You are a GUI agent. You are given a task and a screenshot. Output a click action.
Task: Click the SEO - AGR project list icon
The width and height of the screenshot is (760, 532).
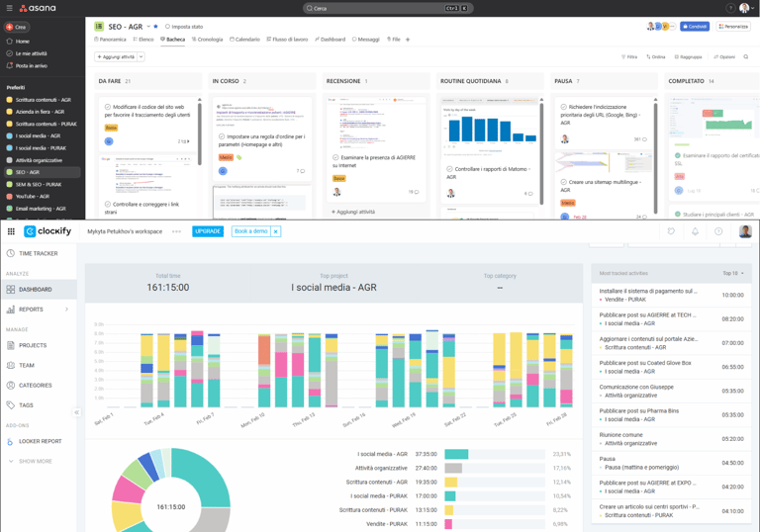[99, 26]
